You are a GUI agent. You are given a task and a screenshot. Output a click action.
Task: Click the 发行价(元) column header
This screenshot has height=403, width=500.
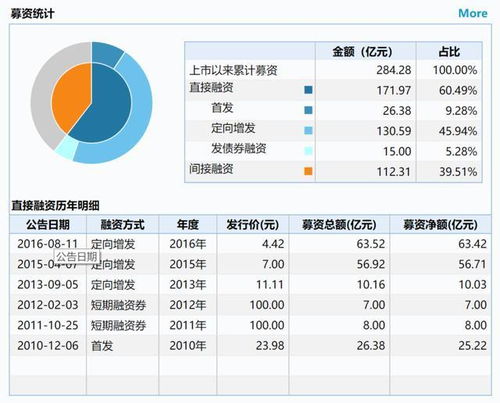(253, 225)
